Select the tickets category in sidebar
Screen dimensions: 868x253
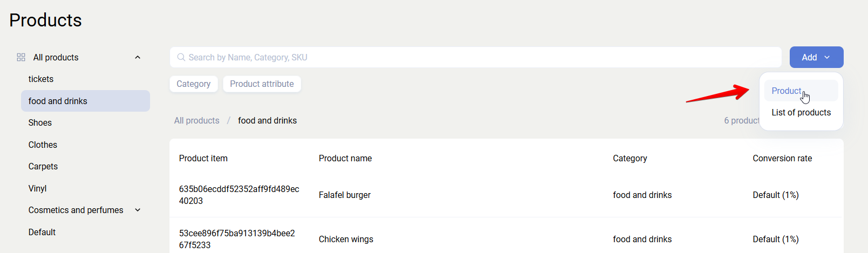point(41,79)
